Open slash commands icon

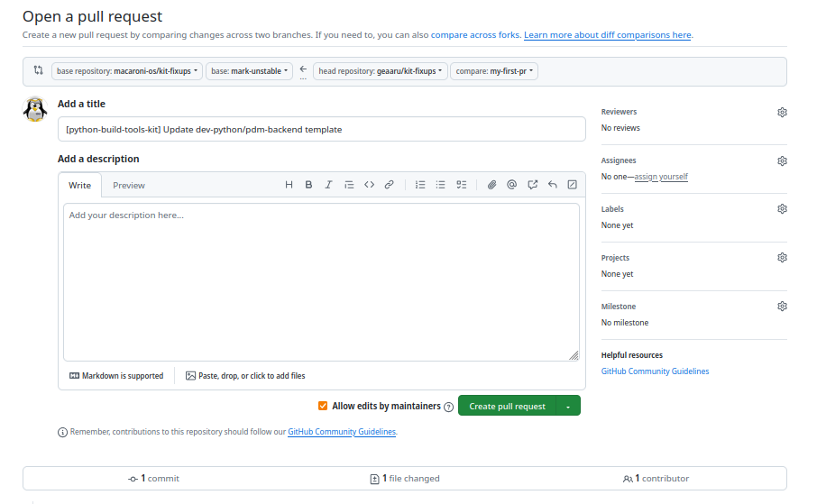click(x=572, y=185)
